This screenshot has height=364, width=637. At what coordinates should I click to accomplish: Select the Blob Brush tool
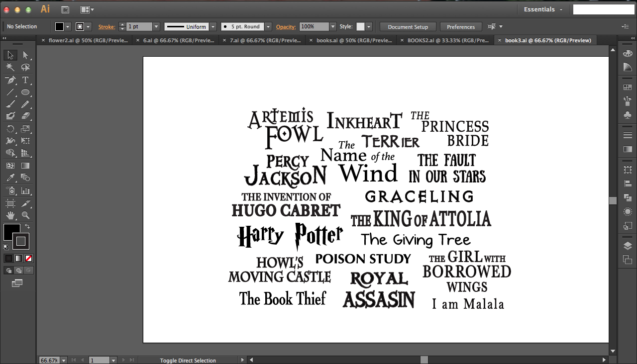click(x=10, y=116)
